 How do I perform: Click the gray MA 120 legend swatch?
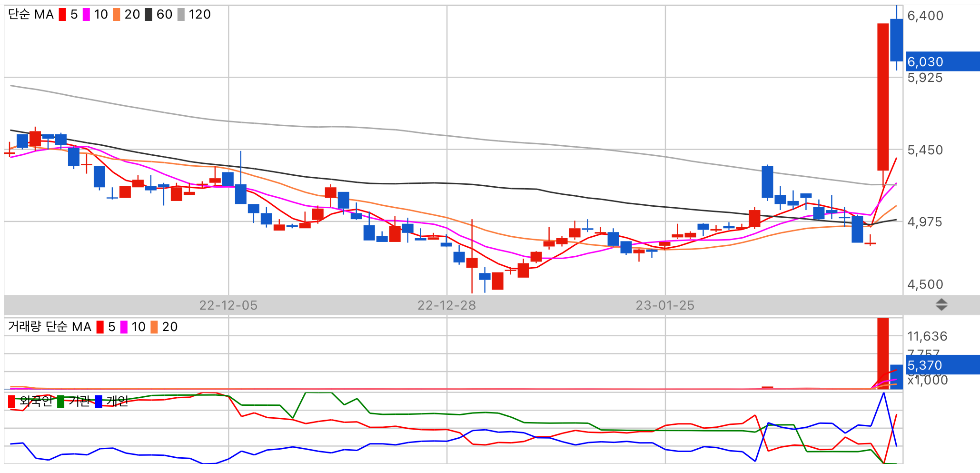181,15
